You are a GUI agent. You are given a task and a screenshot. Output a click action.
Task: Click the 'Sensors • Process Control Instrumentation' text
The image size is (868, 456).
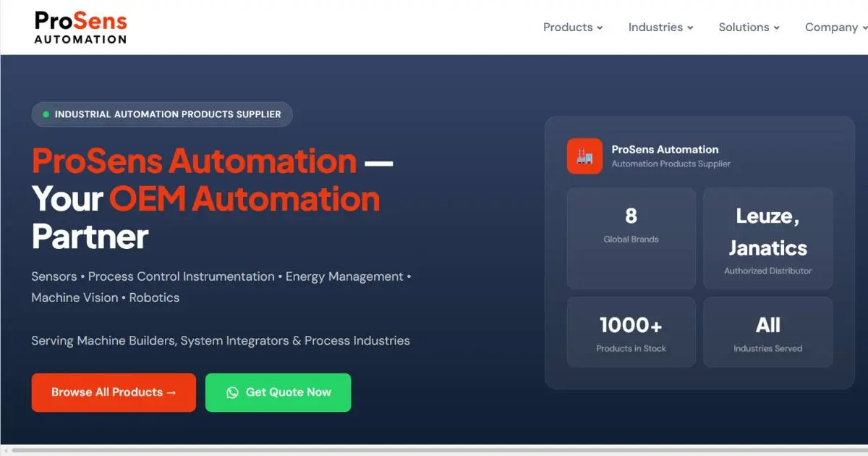pos(153,276)
